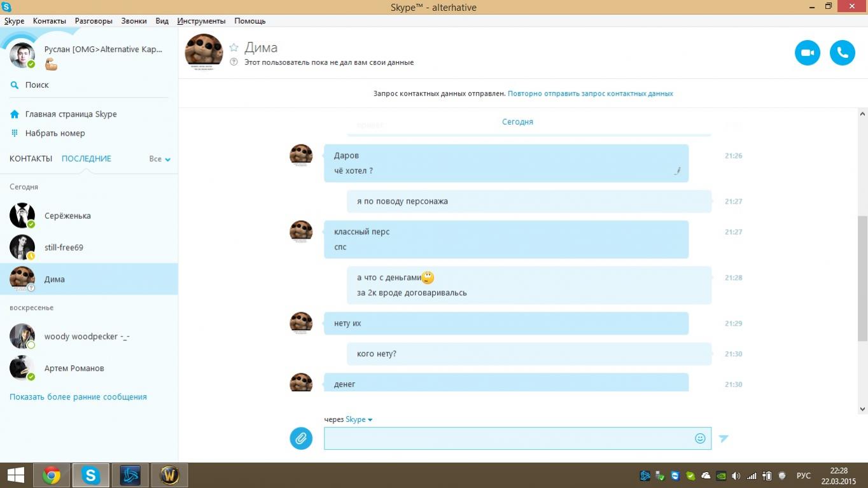Start a voice call with Дима
This screenshot has width=868, height=488.
coord(842,53)
